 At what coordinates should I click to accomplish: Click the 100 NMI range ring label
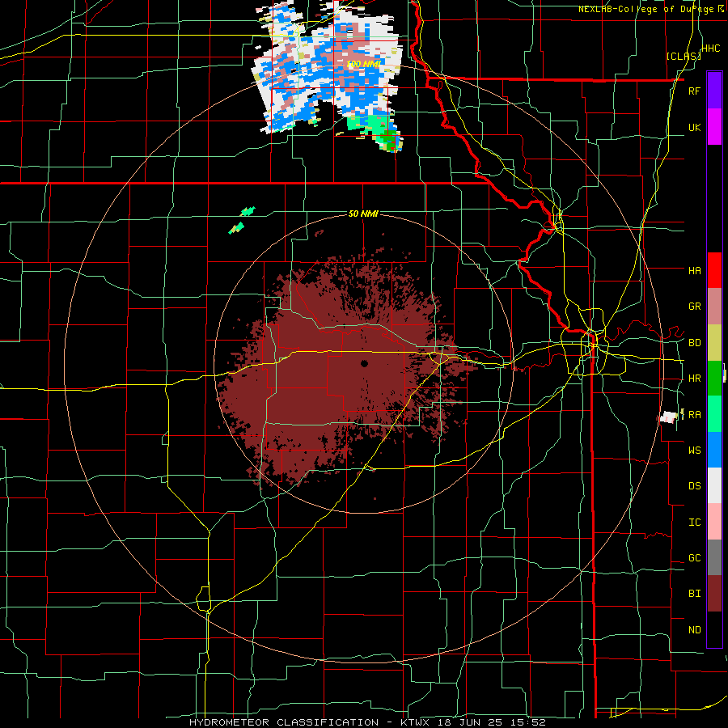pyautogui.click(x=363, y=64)
